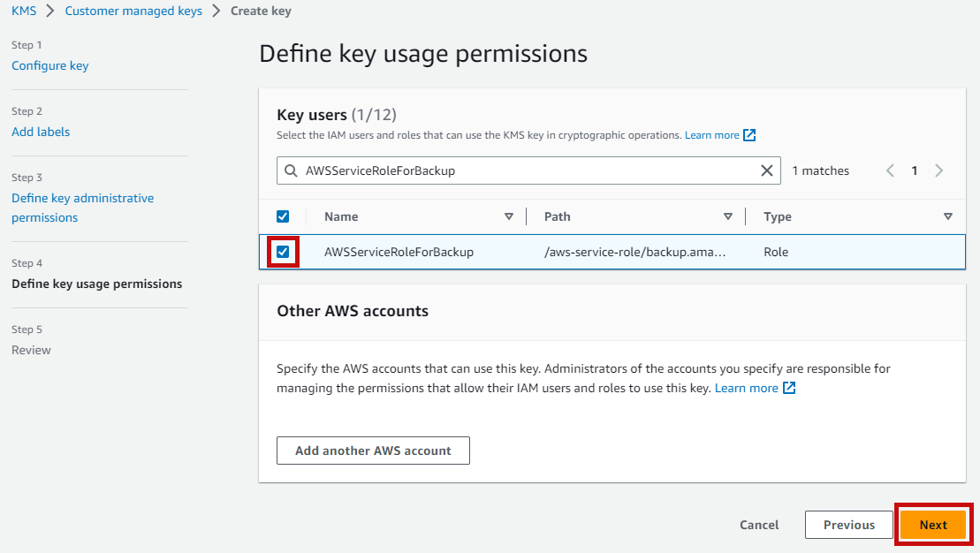Sort by the Path column arrow
This screenshot has width=980, height=553.
(x=727, y=216)
